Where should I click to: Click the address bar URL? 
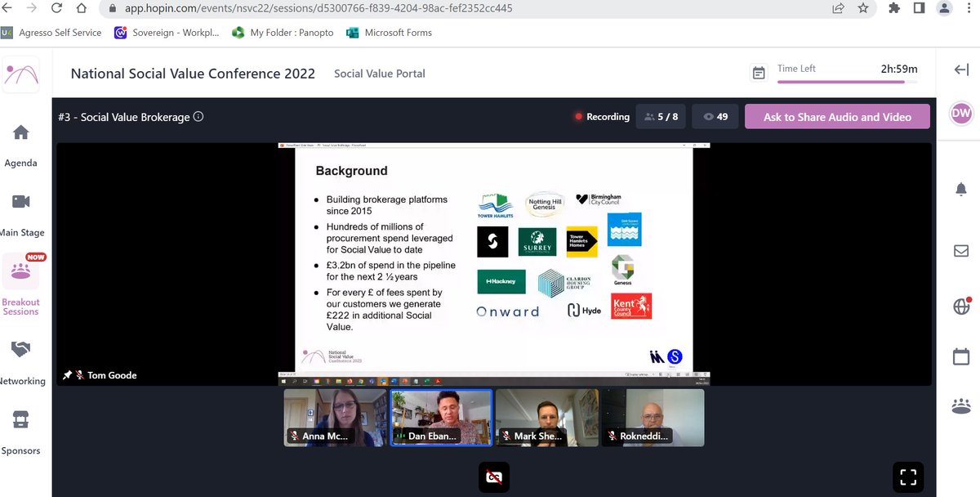317,8
